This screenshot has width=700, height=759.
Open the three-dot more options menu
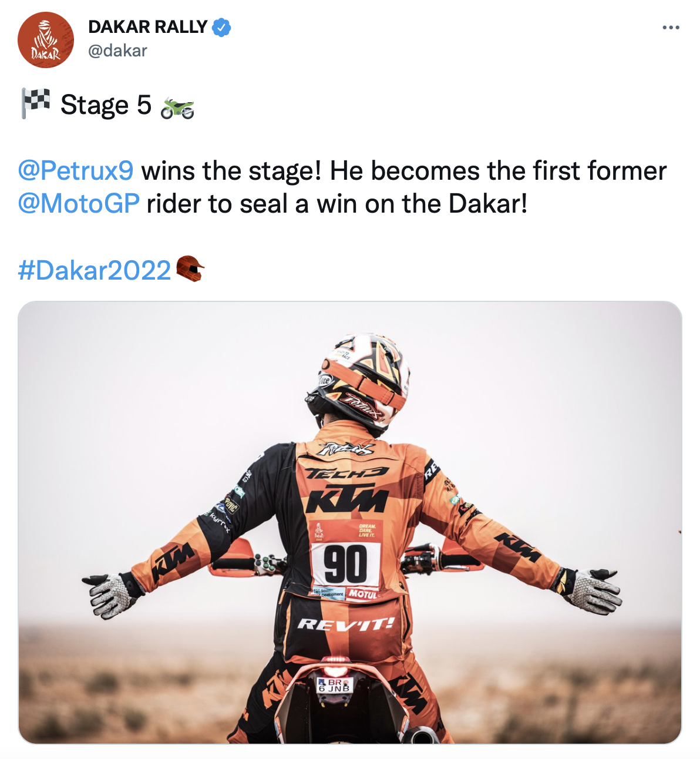[670, 28]
